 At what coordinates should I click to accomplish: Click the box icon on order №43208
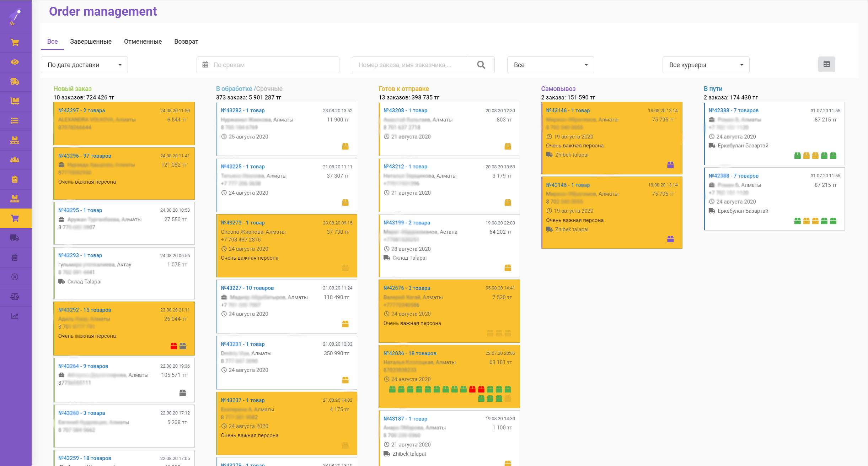point(508,146)
